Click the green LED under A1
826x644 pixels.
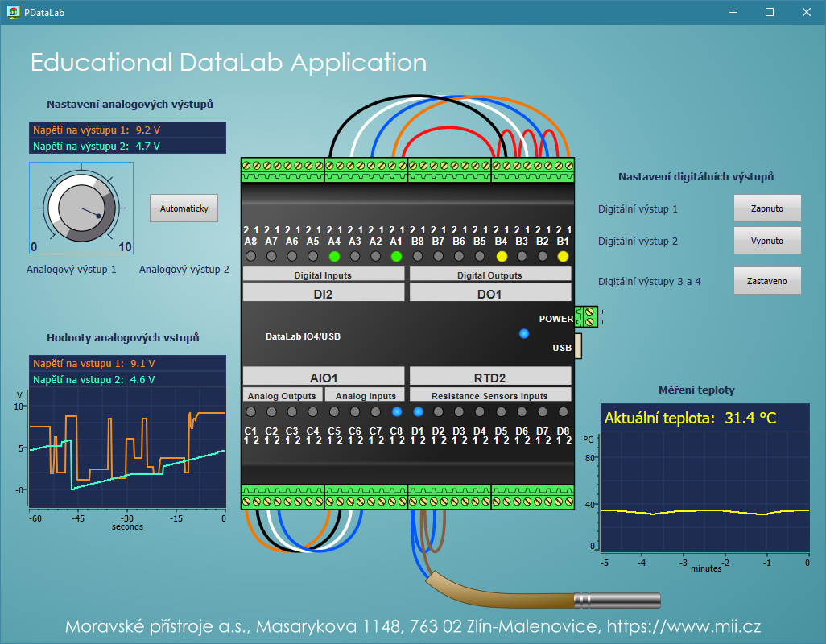(x=396, y=257)
